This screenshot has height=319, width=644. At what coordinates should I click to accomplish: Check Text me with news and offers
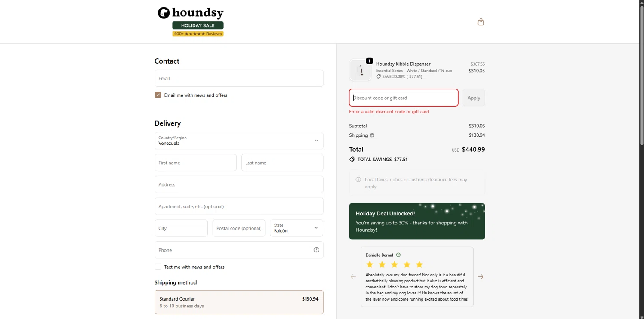[x=158, y=267]
